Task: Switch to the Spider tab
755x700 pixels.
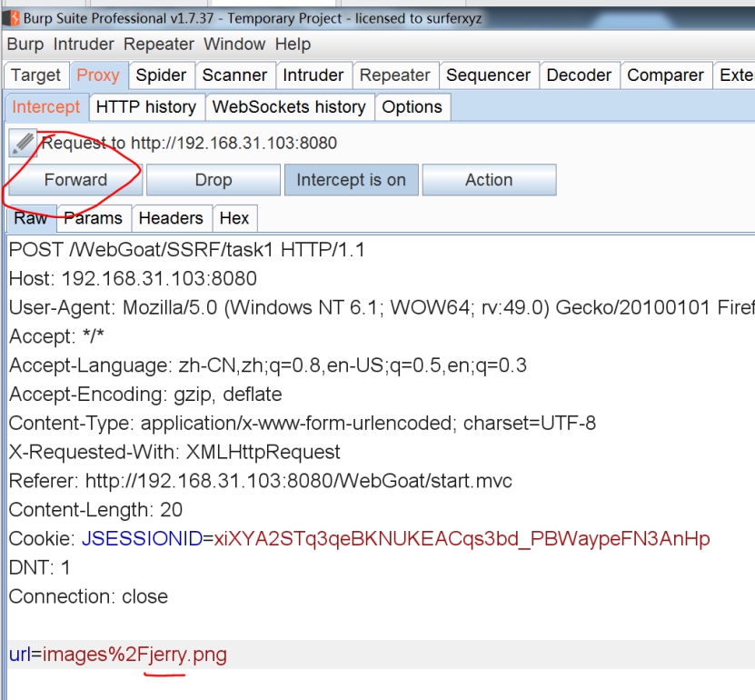Action: pos(161,75)
